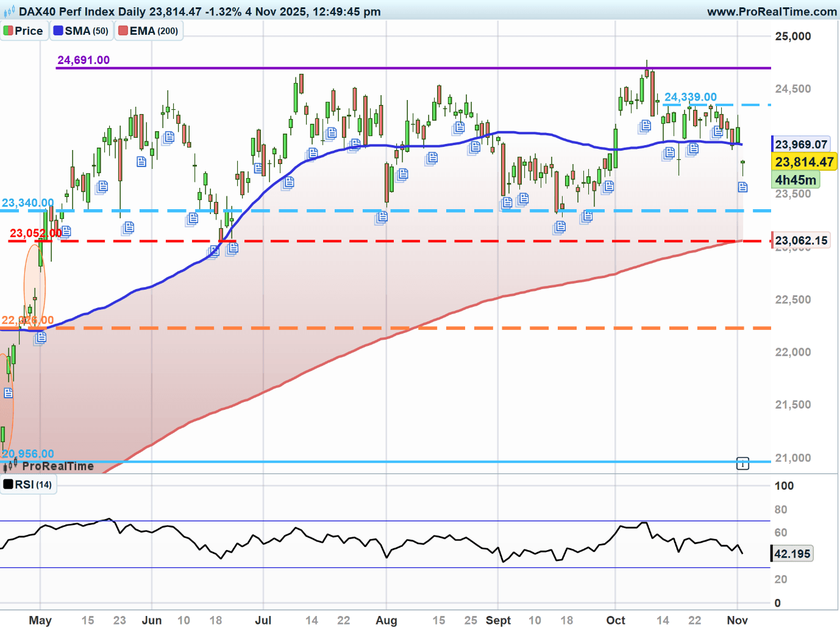Open the news icon under the 22,026.00 label
840x630 pixels.
pos(40,337)
